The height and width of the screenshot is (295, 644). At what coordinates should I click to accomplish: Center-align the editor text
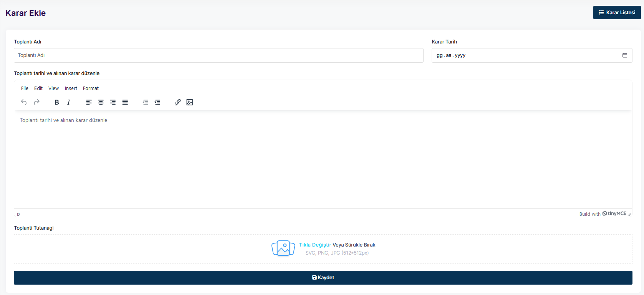coord(101,102)
